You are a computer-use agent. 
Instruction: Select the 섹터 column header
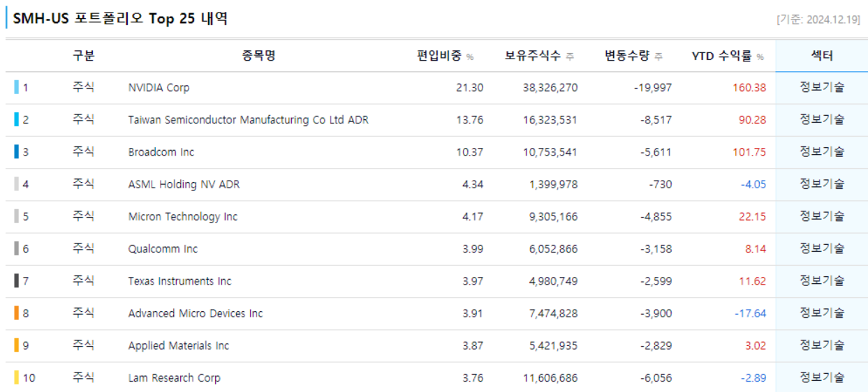pyautogui.click(x=821, y=56)
